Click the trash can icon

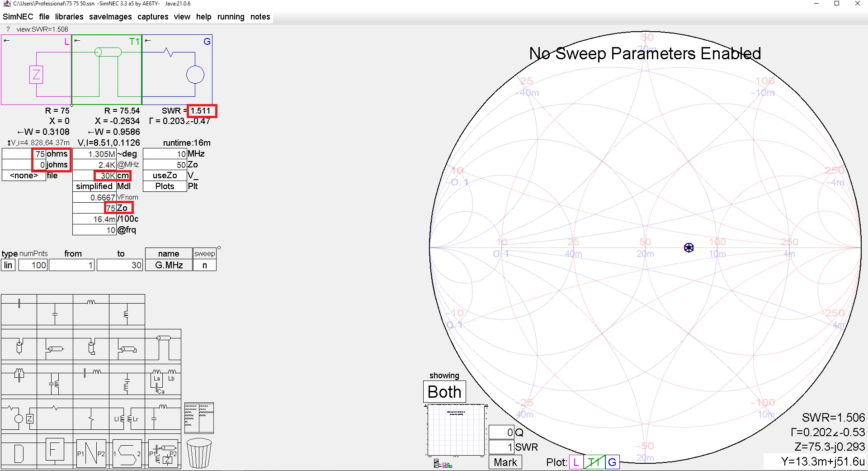[x=199, y=452]
